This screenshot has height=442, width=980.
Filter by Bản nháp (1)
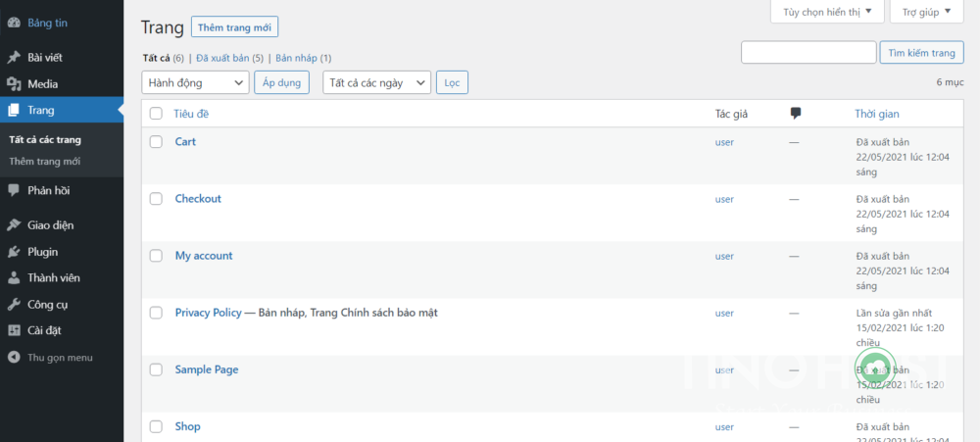(x=304, y=58)
